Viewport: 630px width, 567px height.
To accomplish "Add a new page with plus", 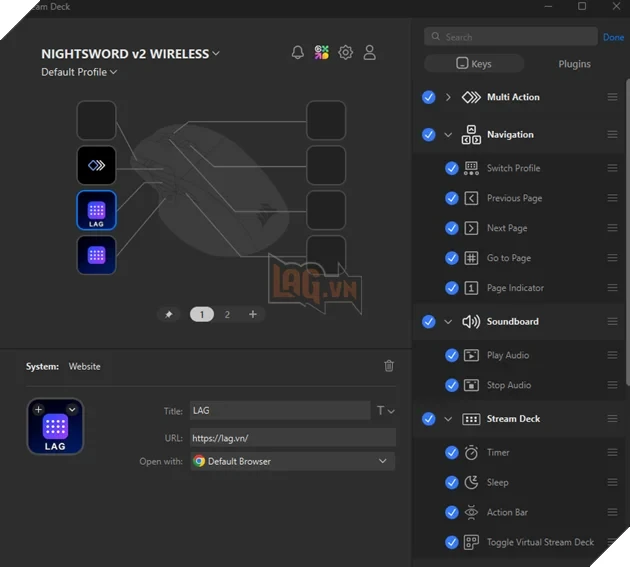I will point(253,314).
